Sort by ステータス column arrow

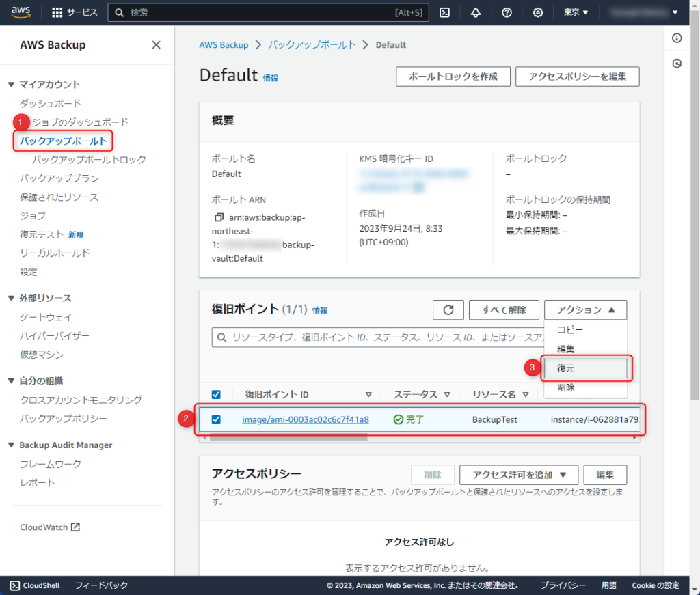pos(447,394)
